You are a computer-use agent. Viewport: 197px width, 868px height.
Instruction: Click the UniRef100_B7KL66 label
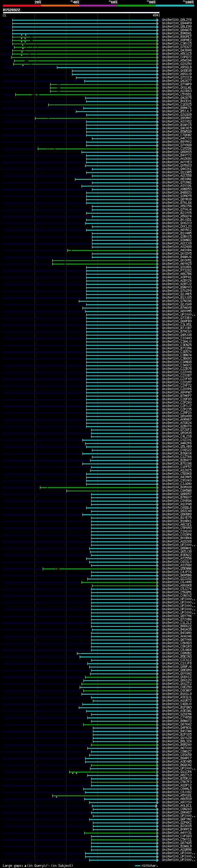click(177, 203)
